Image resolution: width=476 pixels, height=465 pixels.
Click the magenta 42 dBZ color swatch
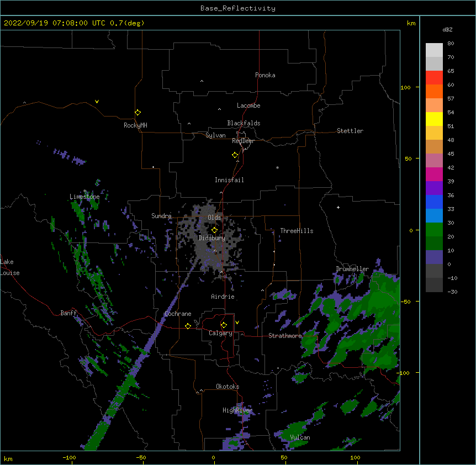click(434, 174)
